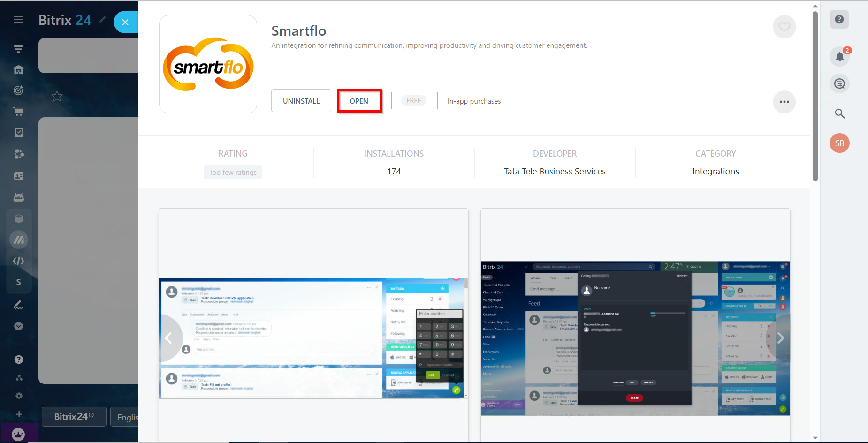This screenshot has height=443, width=868.
Task: Click the S Smartflo sidebar icon
Action: click(19, 282)
